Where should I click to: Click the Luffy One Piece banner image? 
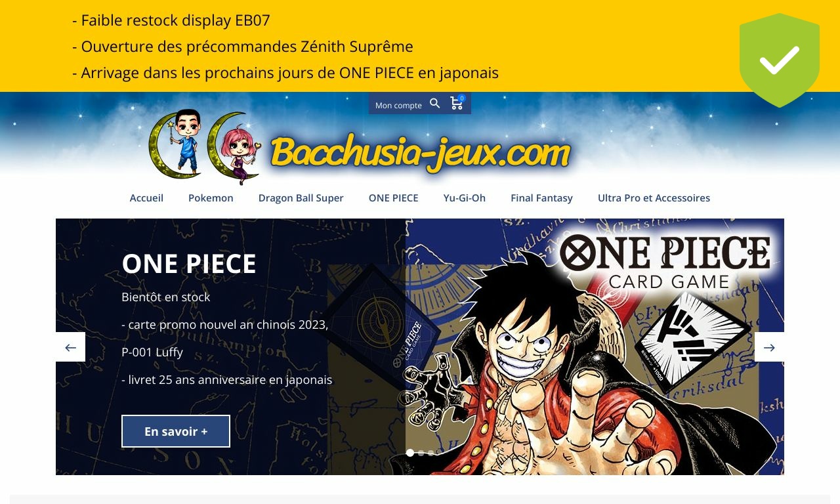pyautogui.click(x=595, y=346)
